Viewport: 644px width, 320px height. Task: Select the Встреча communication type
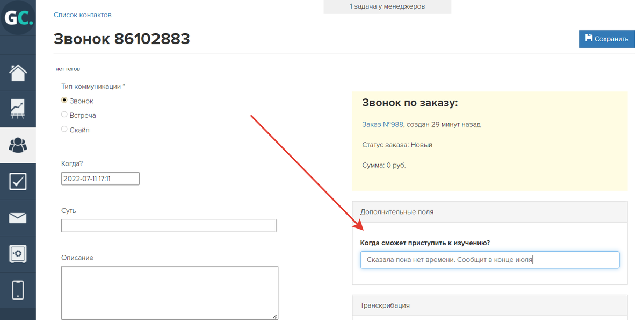tap(64, 115)
